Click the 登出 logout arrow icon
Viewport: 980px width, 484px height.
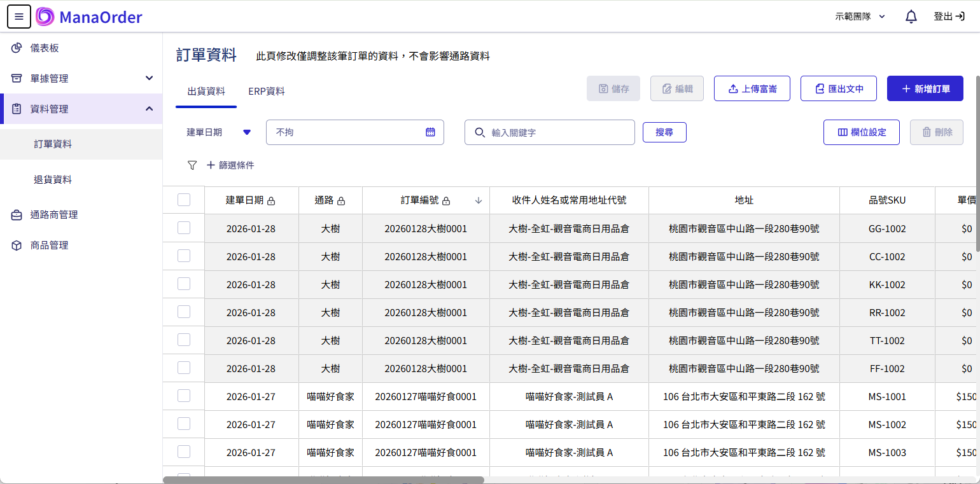point(963,16)
